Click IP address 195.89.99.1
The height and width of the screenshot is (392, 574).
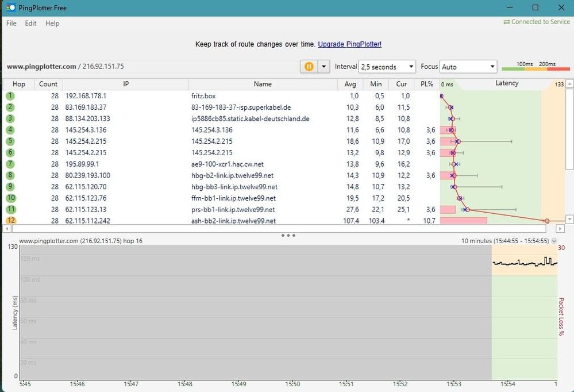(x=82, y=164)
